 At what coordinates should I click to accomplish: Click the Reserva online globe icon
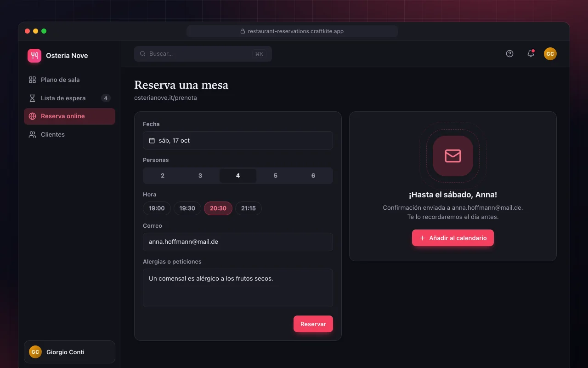(x=32, y=116)
